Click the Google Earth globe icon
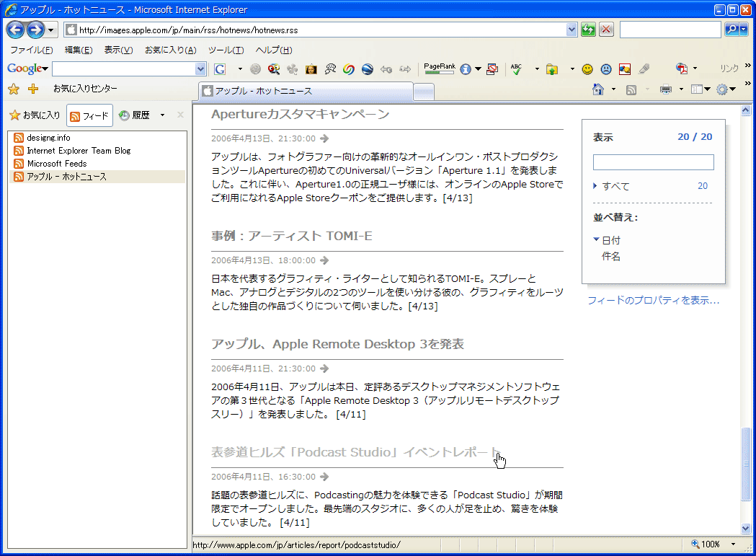Screen dimensions: 756x556 (x=368, y=69)
